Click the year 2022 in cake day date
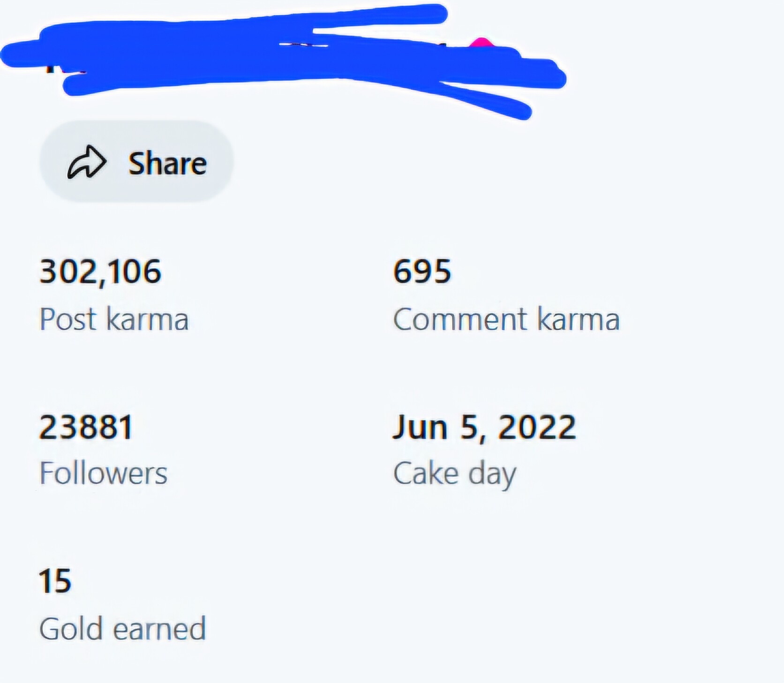784x683 pixels. 537,427
